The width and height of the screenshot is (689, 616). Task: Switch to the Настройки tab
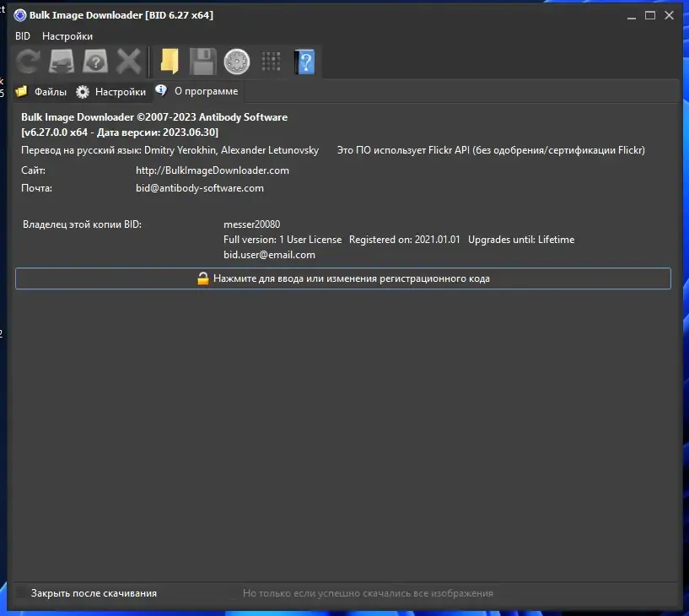coord(111,91)
